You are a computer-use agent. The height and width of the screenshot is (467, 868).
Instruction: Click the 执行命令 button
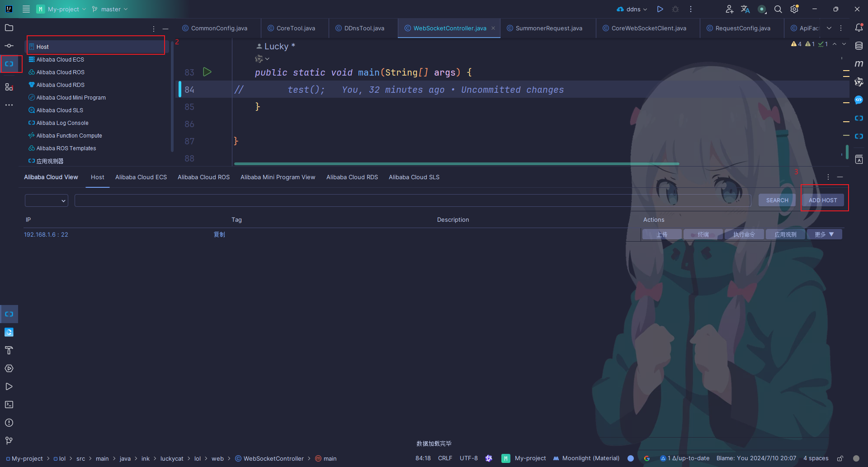[x=744, y=234]
